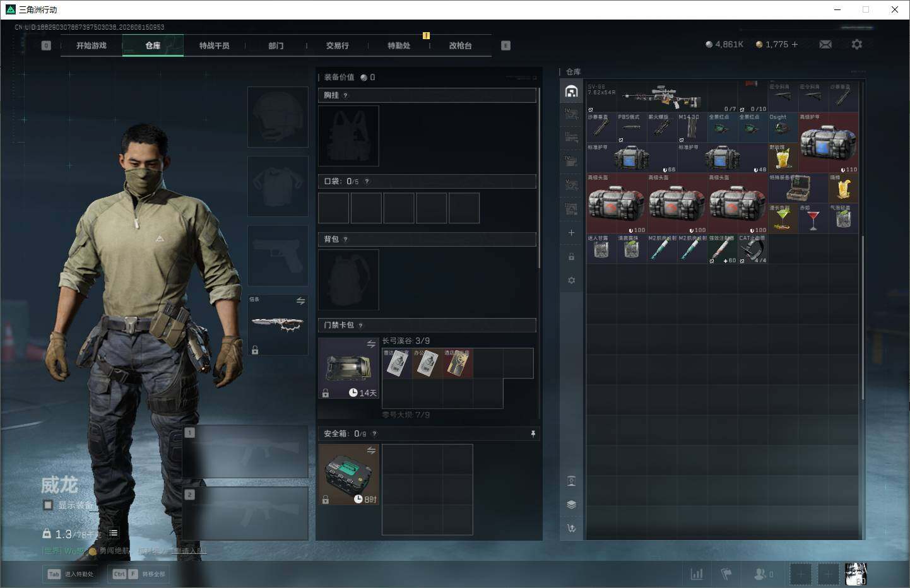Click the Q key previous tab button

[46, 45]
